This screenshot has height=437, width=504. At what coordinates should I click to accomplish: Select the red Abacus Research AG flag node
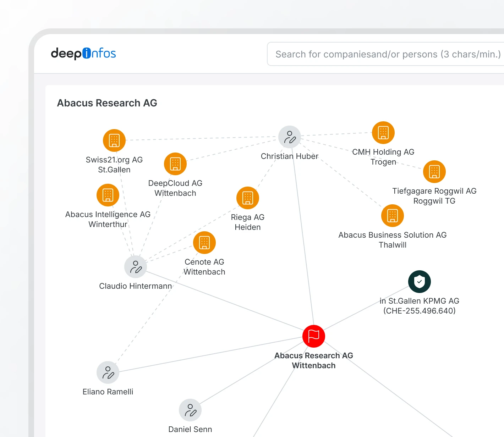(314, 336)
